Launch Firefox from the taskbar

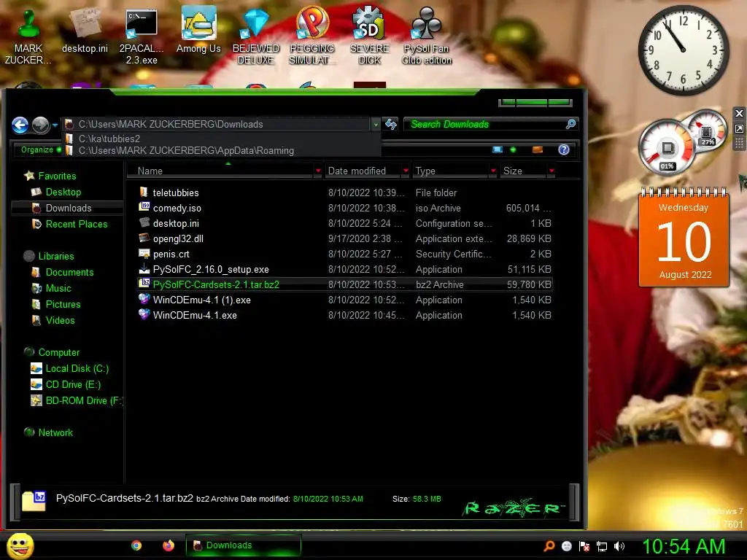tap(169, 545)
